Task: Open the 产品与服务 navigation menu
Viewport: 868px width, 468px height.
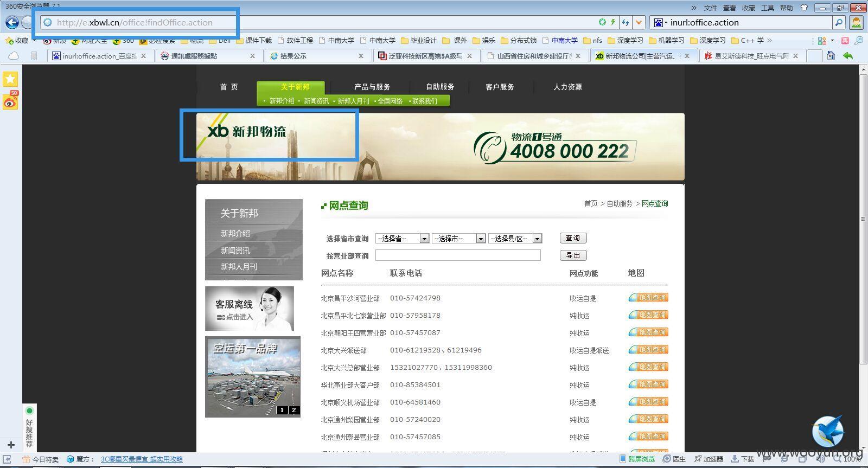Action: point(372,87)
